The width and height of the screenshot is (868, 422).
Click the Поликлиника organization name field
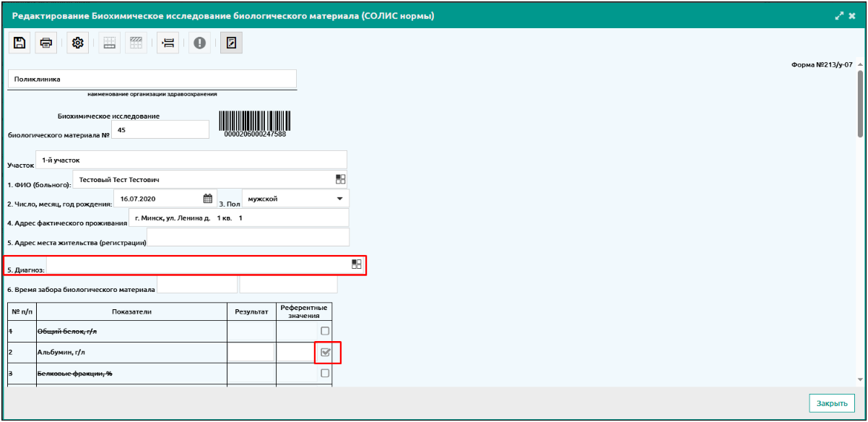coord(152,79)
